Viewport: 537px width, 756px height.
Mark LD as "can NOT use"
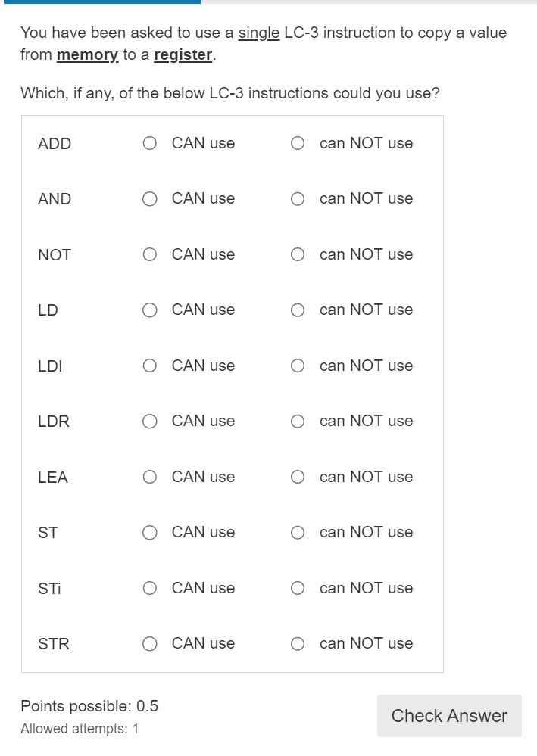tap(297, 310)
